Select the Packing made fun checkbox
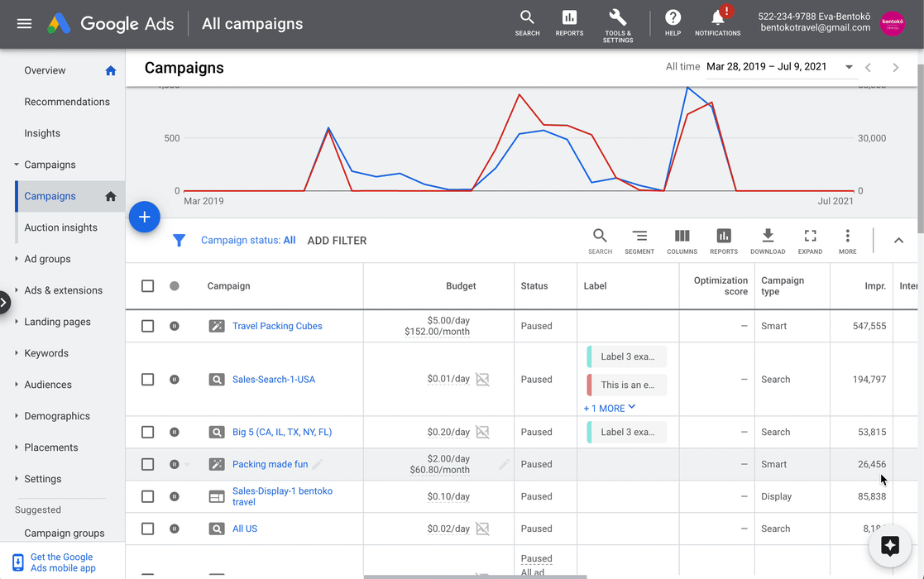The image size is (924, 579). (x=147, y=464)
